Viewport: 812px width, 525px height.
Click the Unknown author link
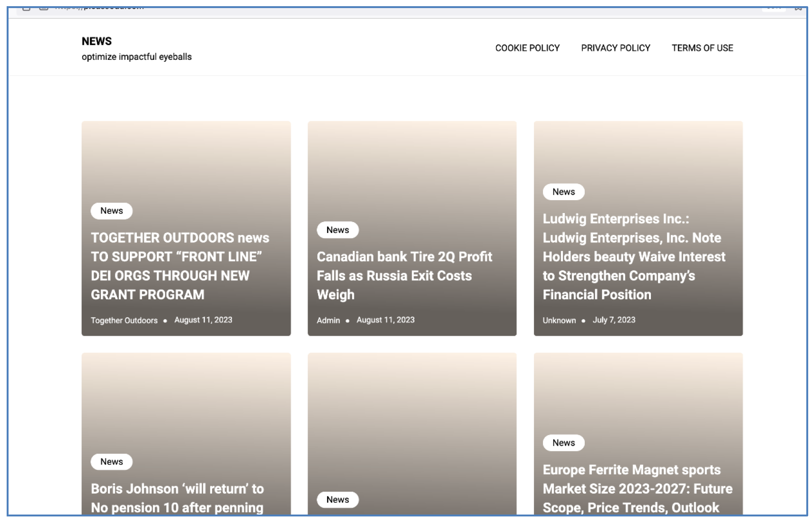(x=559, y=321)
